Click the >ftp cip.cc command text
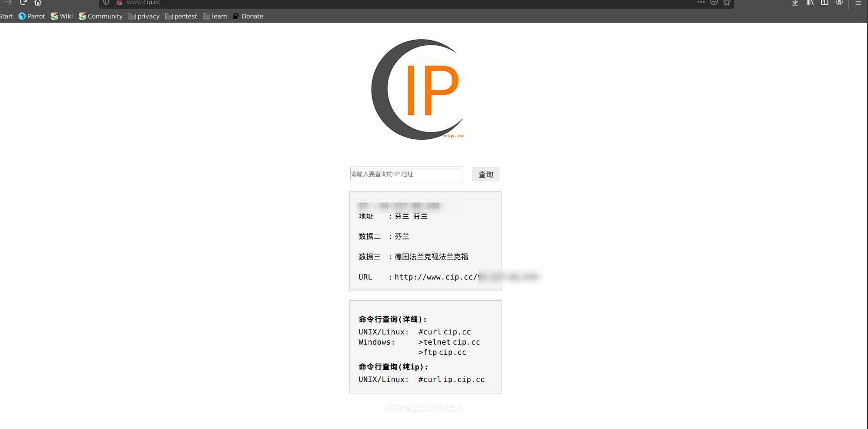The height and width of the screenshot is (429, 868). pos(442,352)
